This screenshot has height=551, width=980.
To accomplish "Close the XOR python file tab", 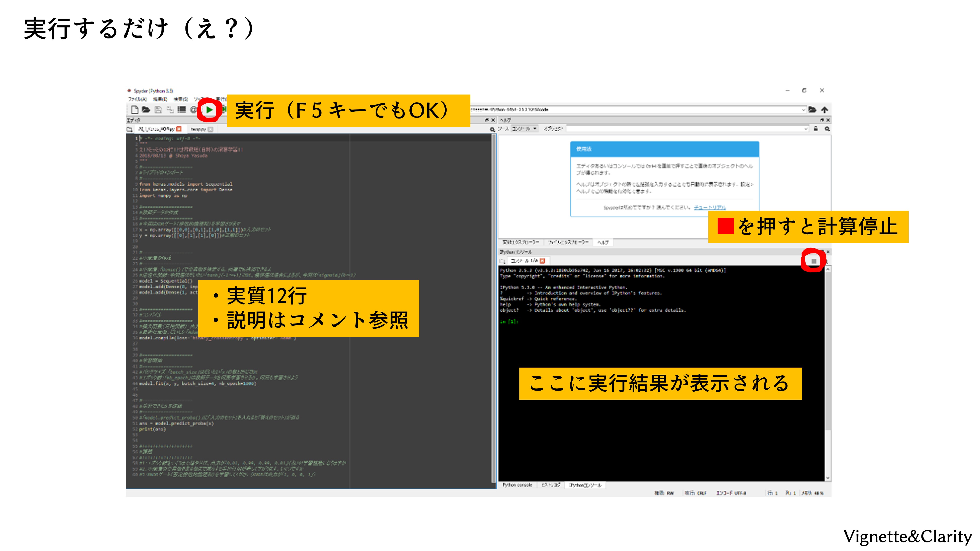I will (x=179, y=129).
